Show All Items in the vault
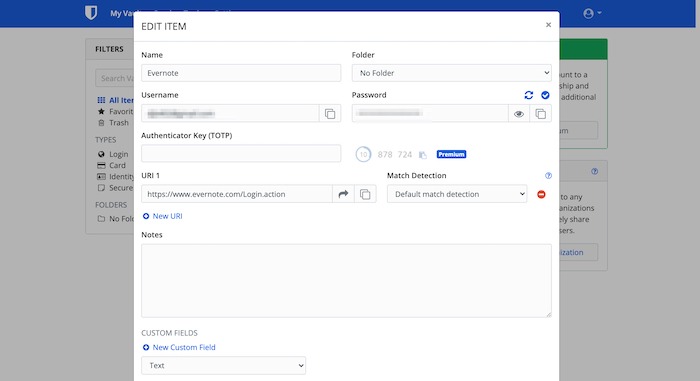This screenshot has height=381, width=700. coord(115,100)
